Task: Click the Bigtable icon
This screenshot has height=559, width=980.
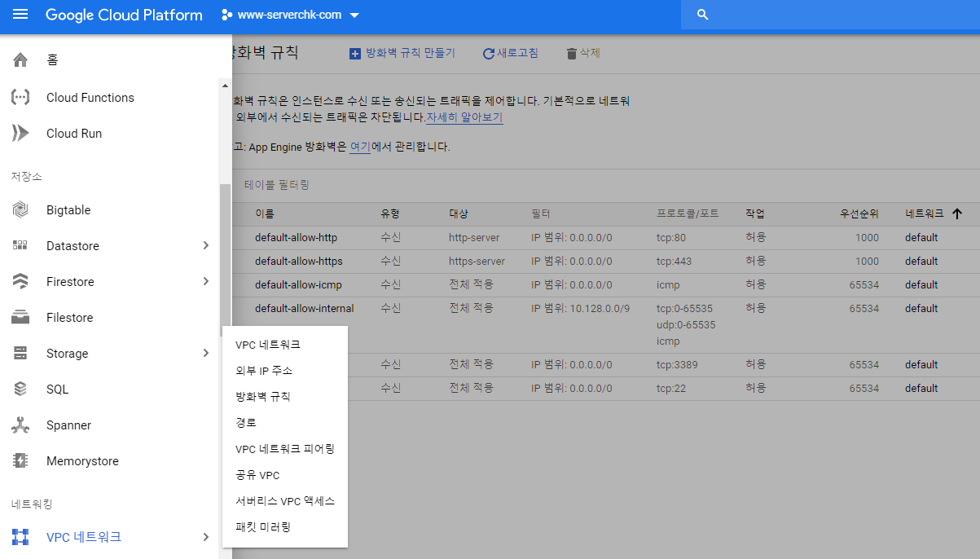Action: pos(20,210)
